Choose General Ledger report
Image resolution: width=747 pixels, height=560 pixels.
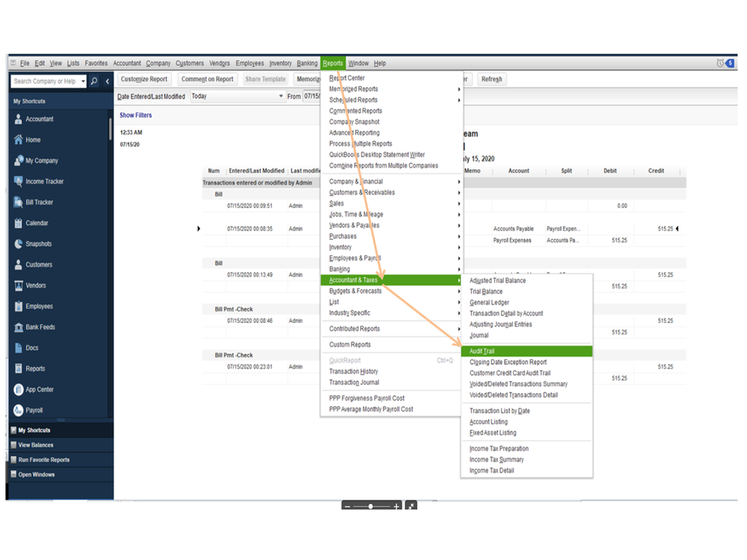[x=489, y=302]
